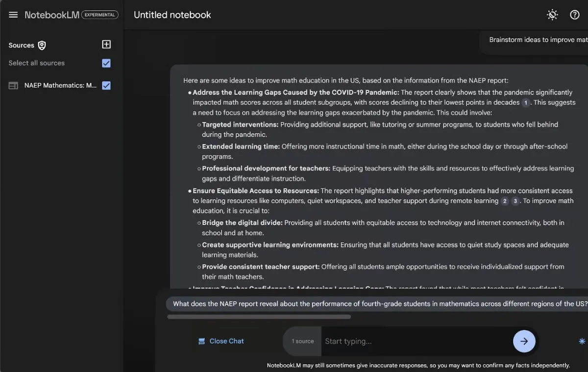
Task: Click the Sources privacy shield icon
Action: (42, 46)
